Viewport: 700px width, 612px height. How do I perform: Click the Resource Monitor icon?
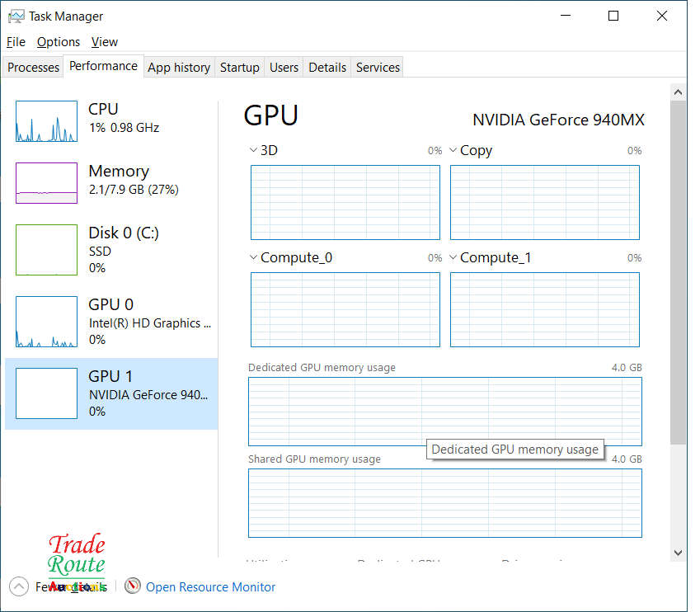click(133, 586)
